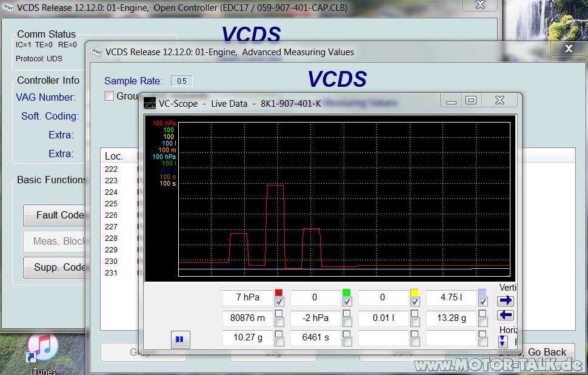The image size is (588, 375).
Task: Select location row 226
Action: pos(112,215)
